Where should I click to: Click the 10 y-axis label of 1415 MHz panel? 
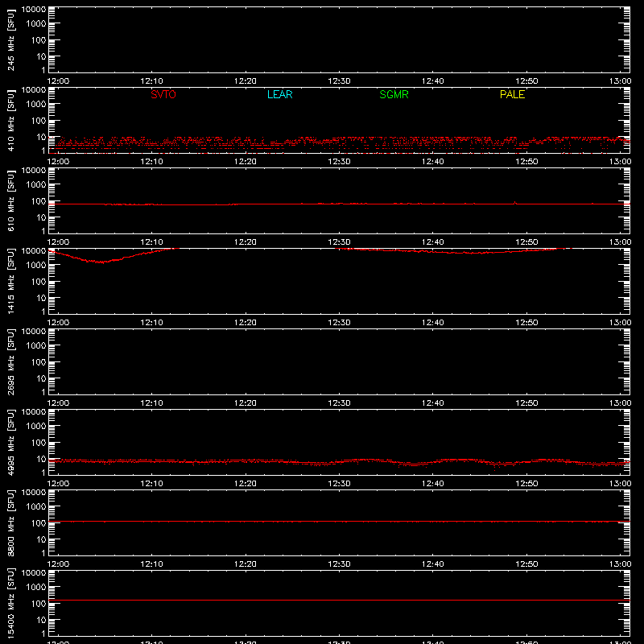41,298
